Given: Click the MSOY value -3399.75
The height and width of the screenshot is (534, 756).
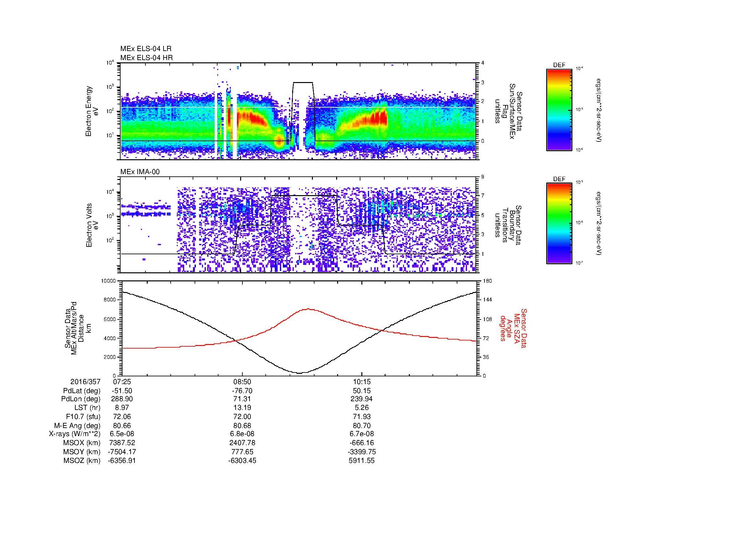Looking at the screenshot, I should coord(362,452).
